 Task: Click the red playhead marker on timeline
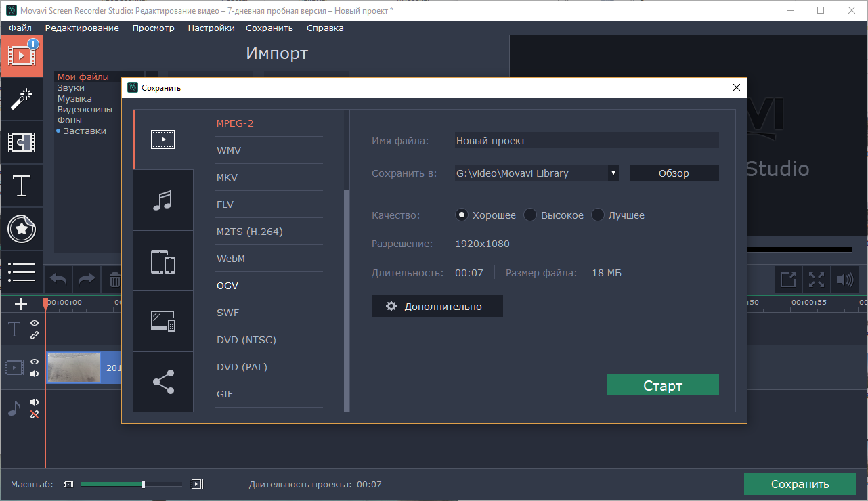(x=45, y=304)
